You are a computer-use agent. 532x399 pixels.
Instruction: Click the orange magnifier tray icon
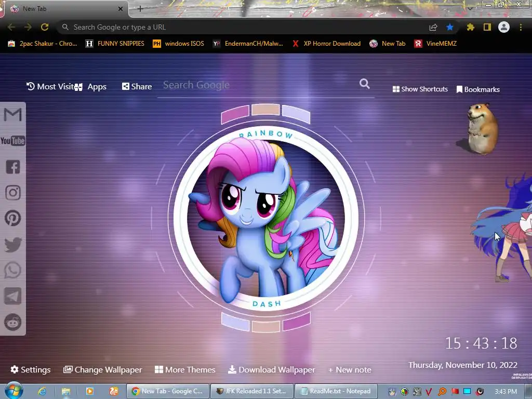[442, 392]
